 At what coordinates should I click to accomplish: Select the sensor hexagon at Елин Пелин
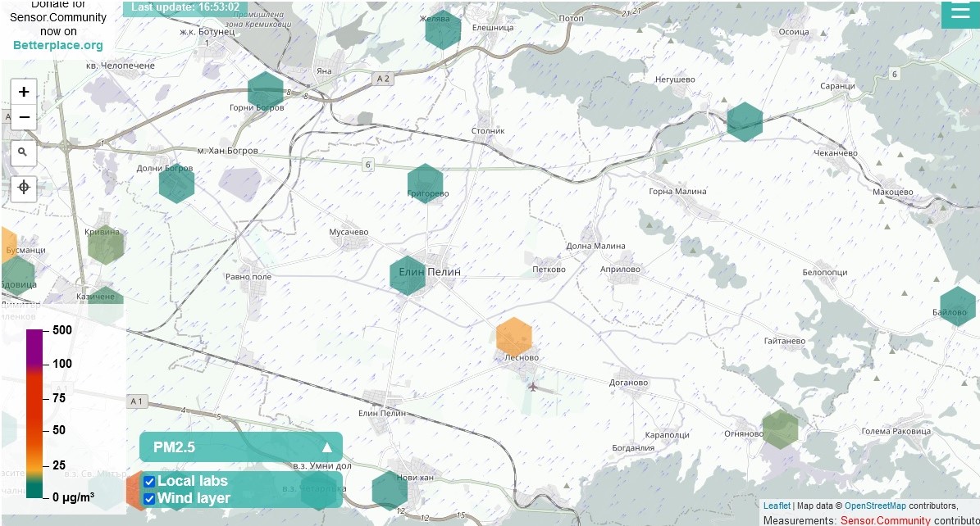click(x=407, y=275)
